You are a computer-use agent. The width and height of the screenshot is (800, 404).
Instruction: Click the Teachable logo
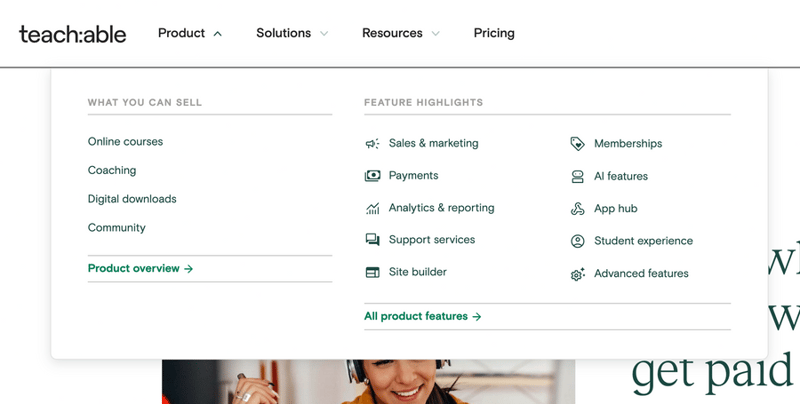pos(72,34)
